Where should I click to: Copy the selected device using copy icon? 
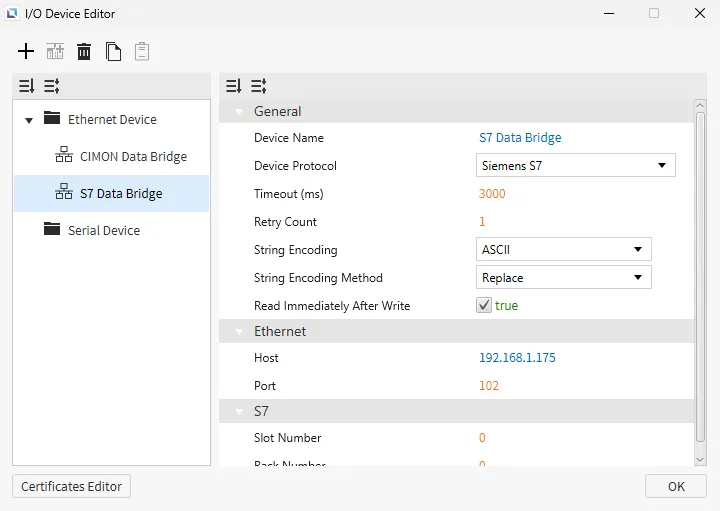pos(114,51)
